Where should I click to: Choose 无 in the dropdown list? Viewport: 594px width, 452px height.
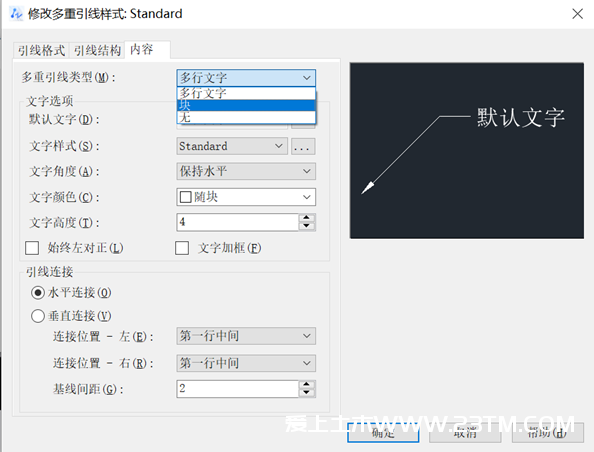click(x=246, y=117)
